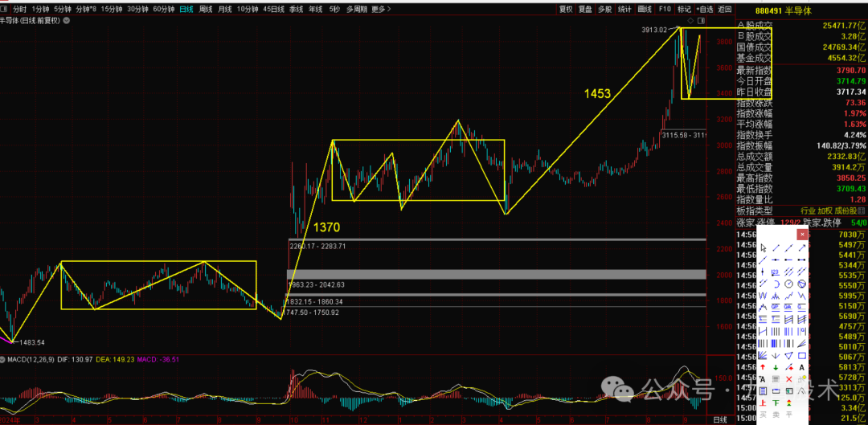Select the pointer cursor tool in drawing palette
This screenshot has height=425, width=868.
coord(763,248)
